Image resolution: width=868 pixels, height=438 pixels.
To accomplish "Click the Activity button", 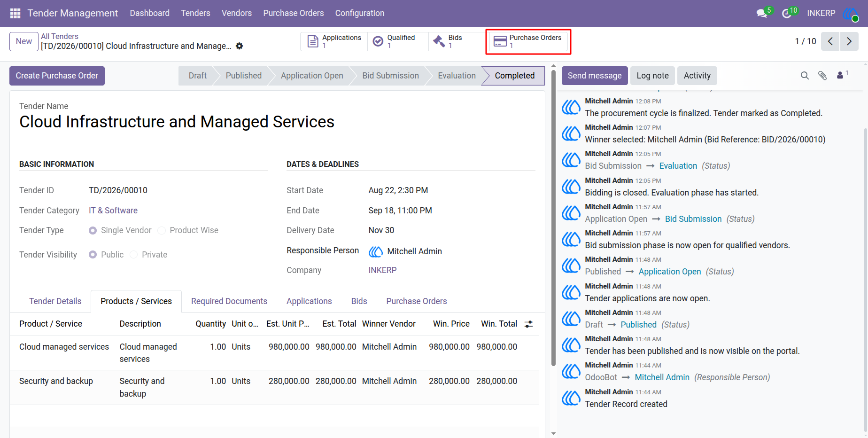I will pyautogui.click(x=697, y=76).
